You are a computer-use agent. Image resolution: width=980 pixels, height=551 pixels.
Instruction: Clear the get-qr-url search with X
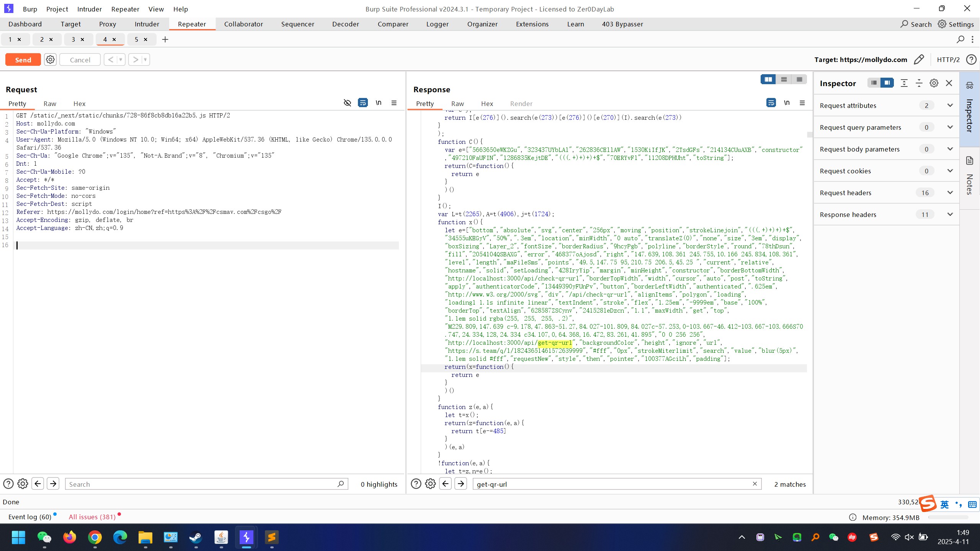[755, 484]
